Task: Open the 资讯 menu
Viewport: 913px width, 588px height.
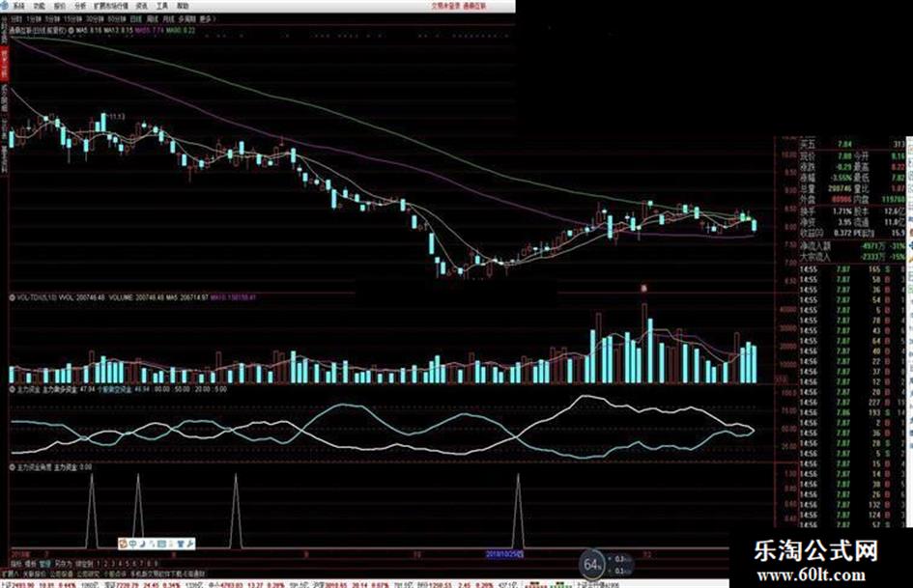Action: click(x=141, y=6)
